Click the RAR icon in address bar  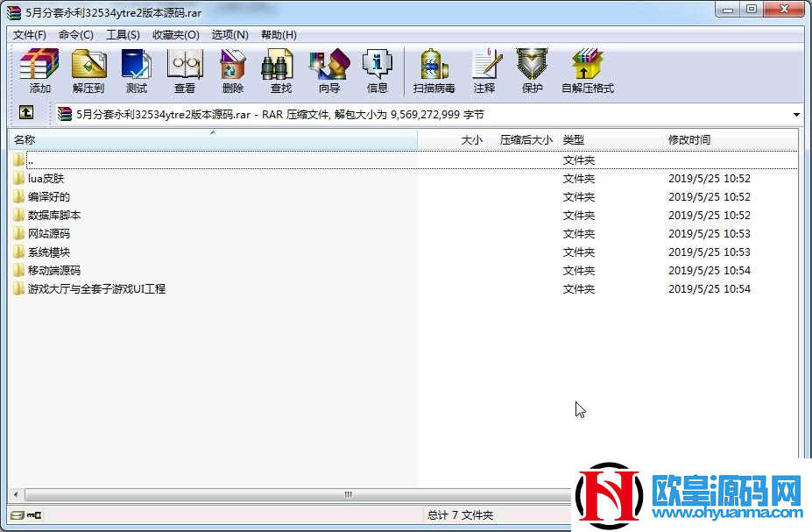pos(65,114)
